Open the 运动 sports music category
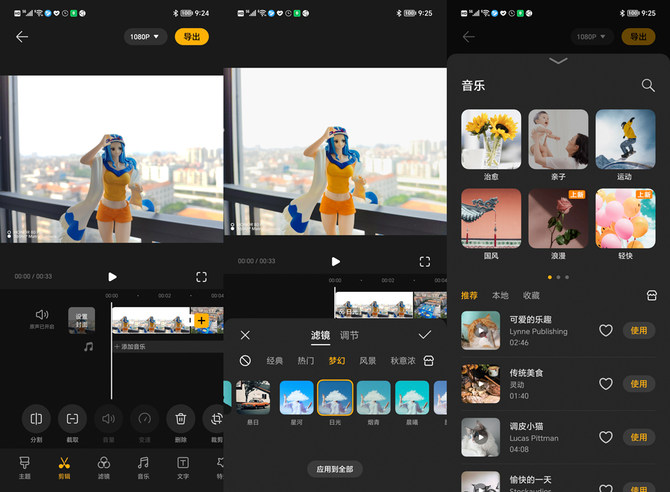The image size is (670, 492). (x=626, y=139)
